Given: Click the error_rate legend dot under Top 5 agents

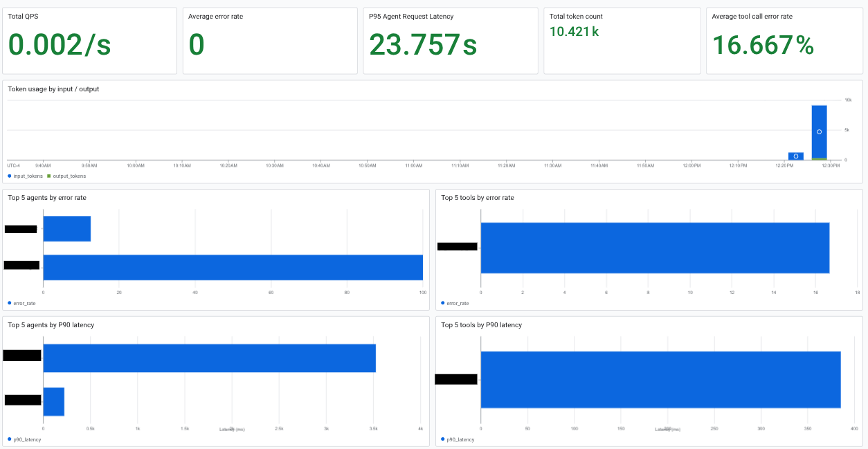Looking at the screenshot, I should tap(8, 303).
